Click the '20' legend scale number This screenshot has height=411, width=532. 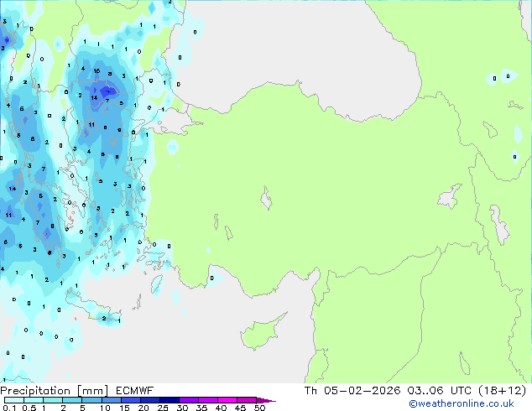point(143,408)
